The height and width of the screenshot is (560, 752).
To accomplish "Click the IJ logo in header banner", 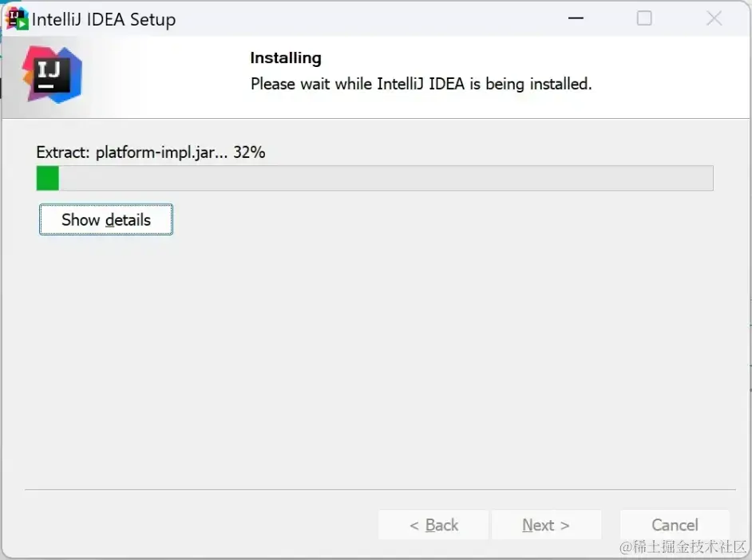I will (51, 75).
